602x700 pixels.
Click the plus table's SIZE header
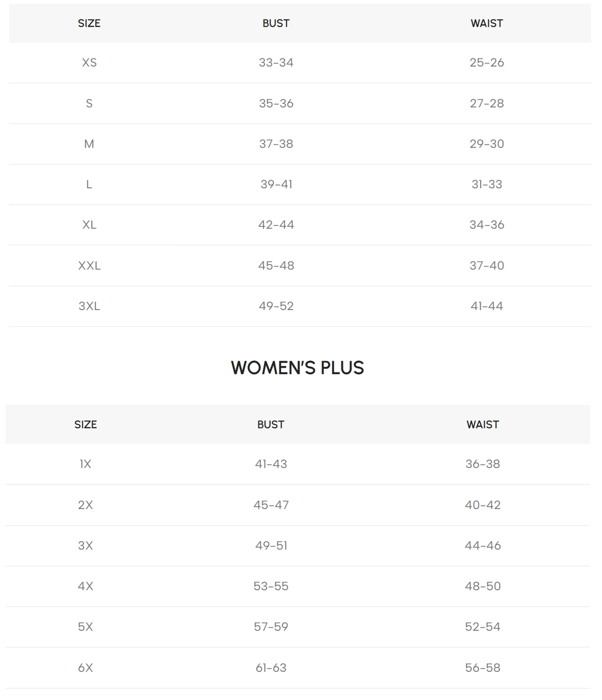pyautogui.click(x=86, y=424)
